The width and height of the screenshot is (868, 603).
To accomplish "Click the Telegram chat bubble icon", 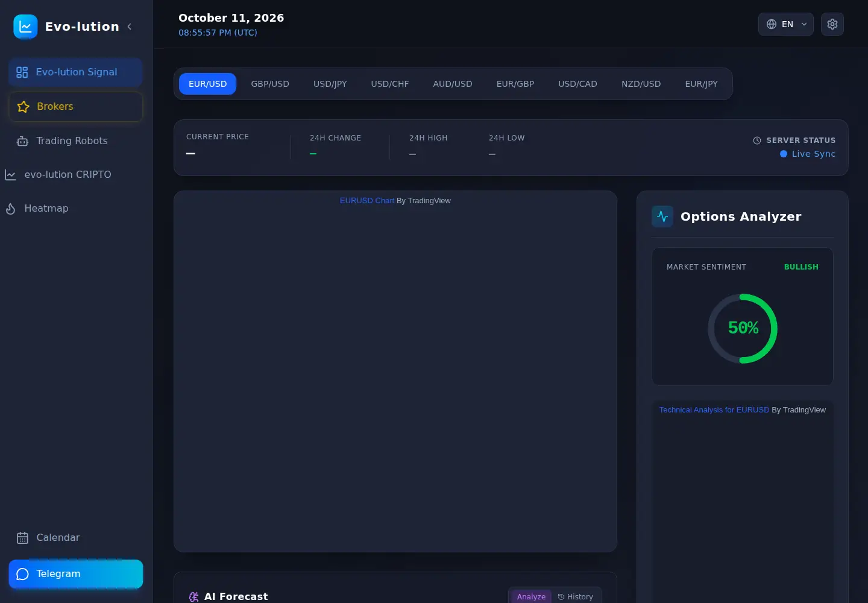I will pyautogui.click(x=23, y=574).
